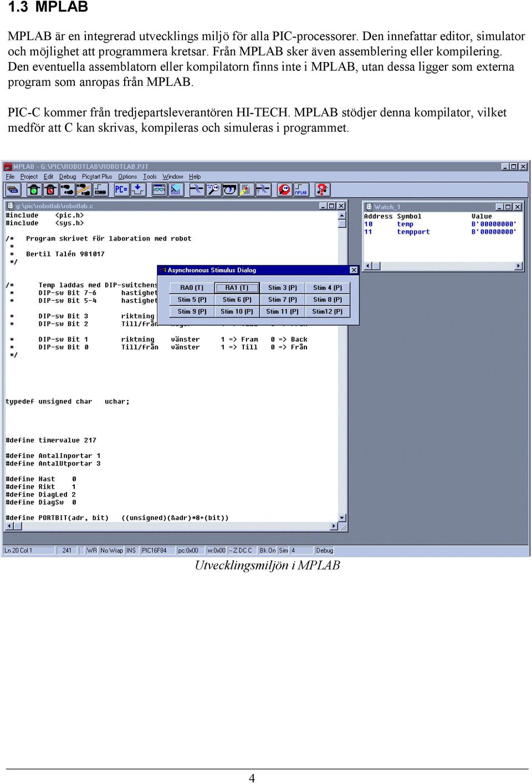Click the MPLAB application icon in title bar
532x784 pixels.
8,166
